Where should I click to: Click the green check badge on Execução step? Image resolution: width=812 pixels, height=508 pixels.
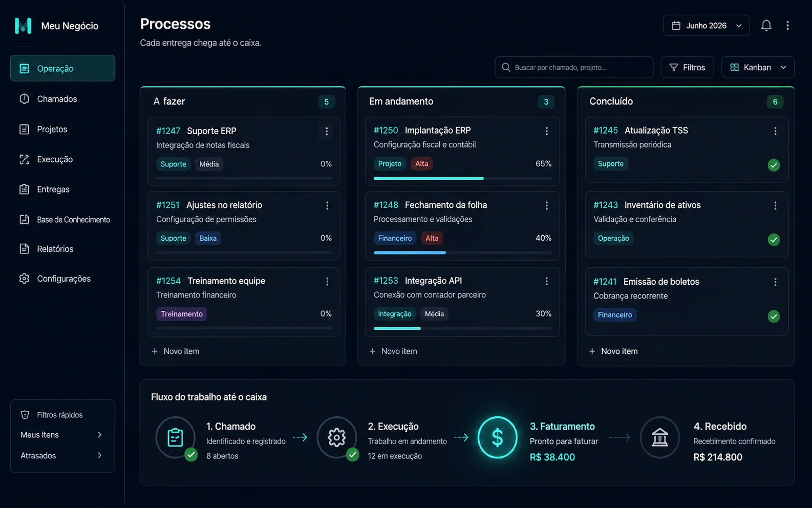(x=352, y=454)
